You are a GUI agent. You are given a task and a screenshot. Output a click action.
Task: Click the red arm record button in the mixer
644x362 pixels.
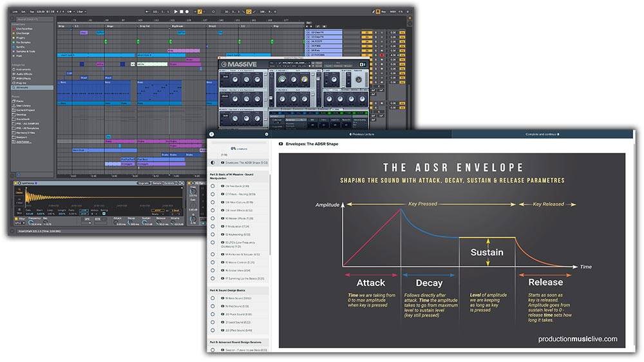point(381,55)
